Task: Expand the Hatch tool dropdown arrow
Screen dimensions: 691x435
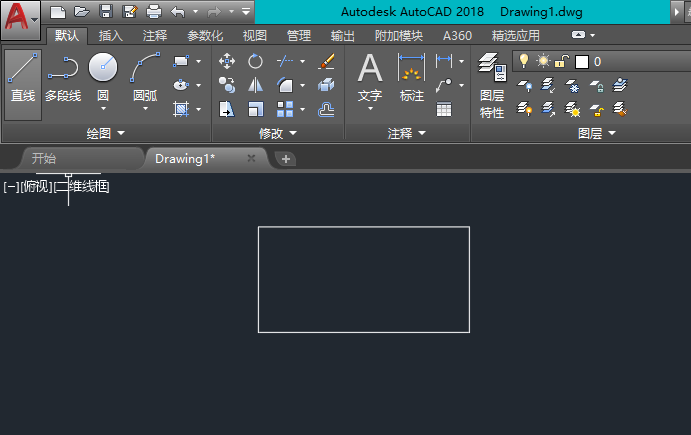Action: (198, 109)
